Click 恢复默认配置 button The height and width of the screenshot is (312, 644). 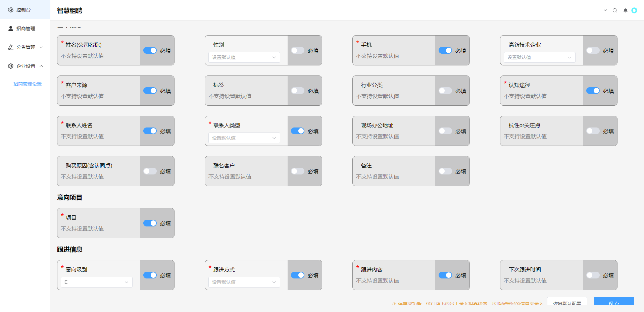coord(567,302)
